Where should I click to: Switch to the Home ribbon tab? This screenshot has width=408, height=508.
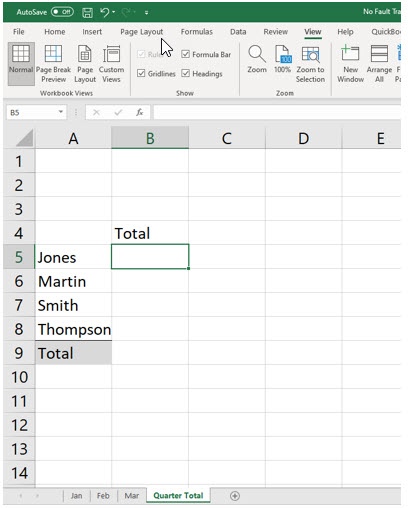(x=55, y=32)
